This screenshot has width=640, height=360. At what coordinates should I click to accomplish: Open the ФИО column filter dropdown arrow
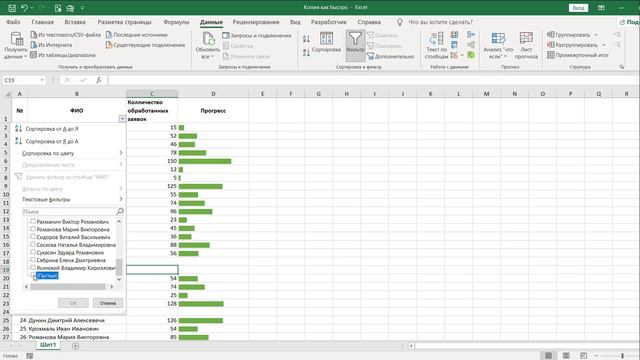(x=122, y=119)
